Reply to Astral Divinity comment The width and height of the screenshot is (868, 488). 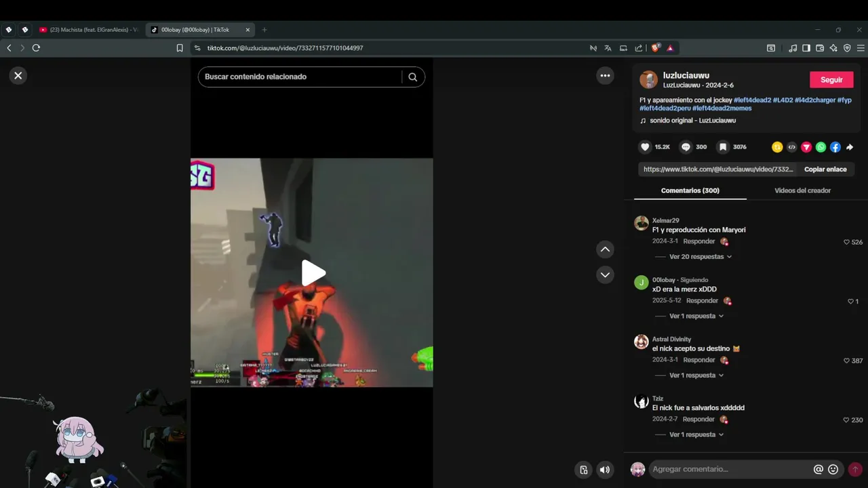(699, 360)
